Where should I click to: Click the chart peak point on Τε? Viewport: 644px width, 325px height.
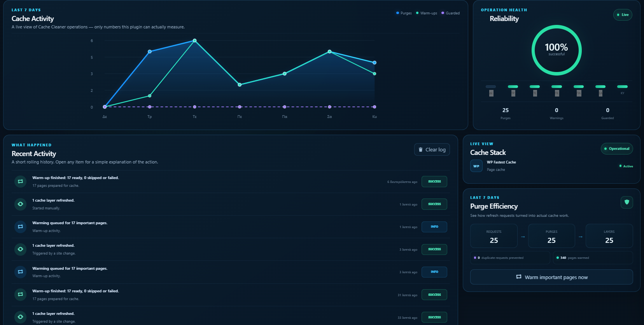click(195, 40)
